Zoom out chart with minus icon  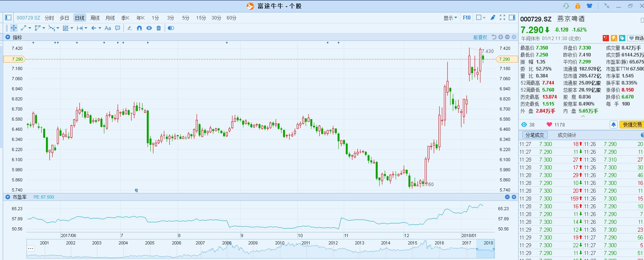[x=507, y=37]
